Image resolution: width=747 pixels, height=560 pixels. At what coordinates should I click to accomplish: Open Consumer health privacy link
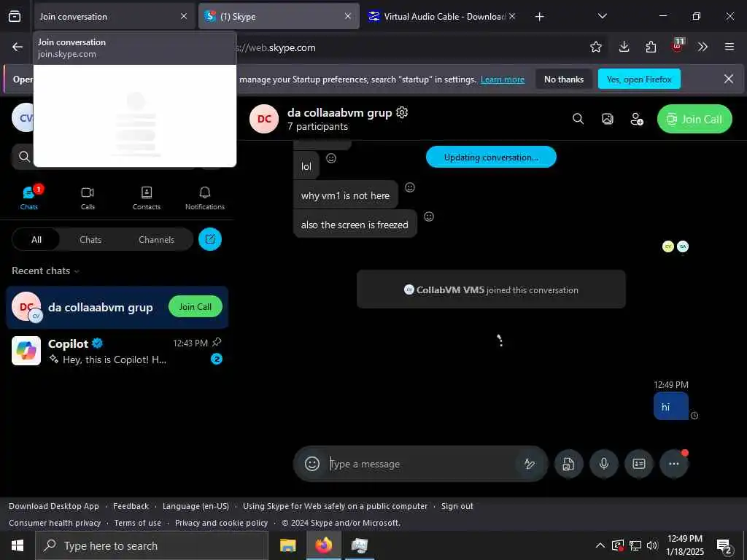(x=55, y=523)
